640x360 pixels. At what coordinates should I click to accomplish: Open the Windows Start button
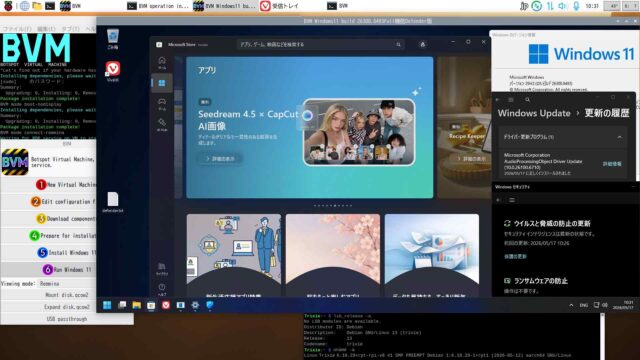107,305
